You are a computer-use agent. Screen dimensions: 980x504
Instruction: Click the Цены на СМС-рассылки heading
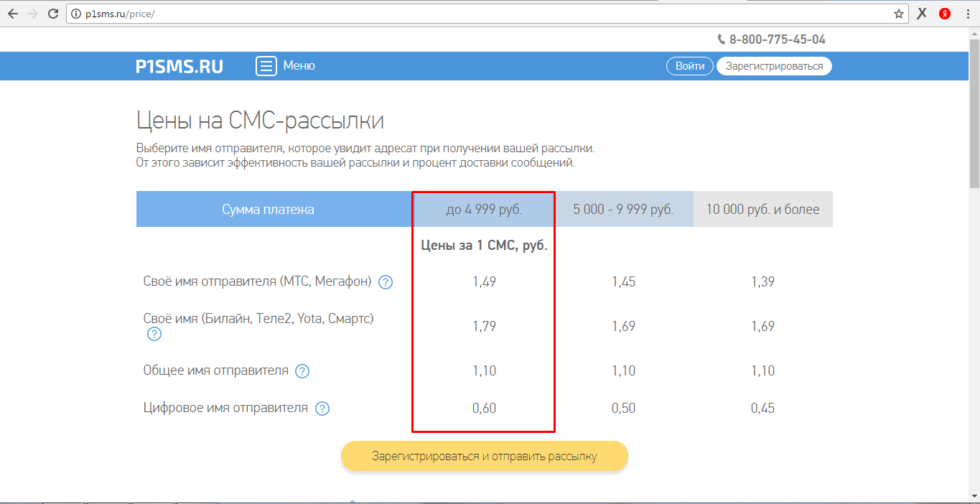[x=260, y=121]
